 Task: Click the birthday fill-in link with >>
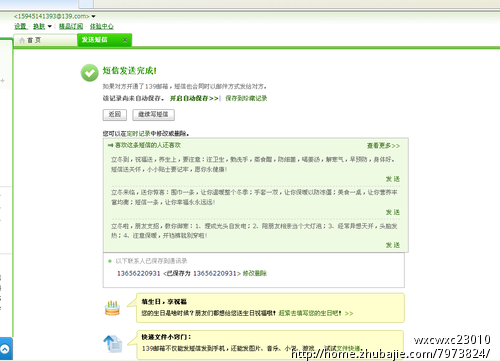coord(316,313)
